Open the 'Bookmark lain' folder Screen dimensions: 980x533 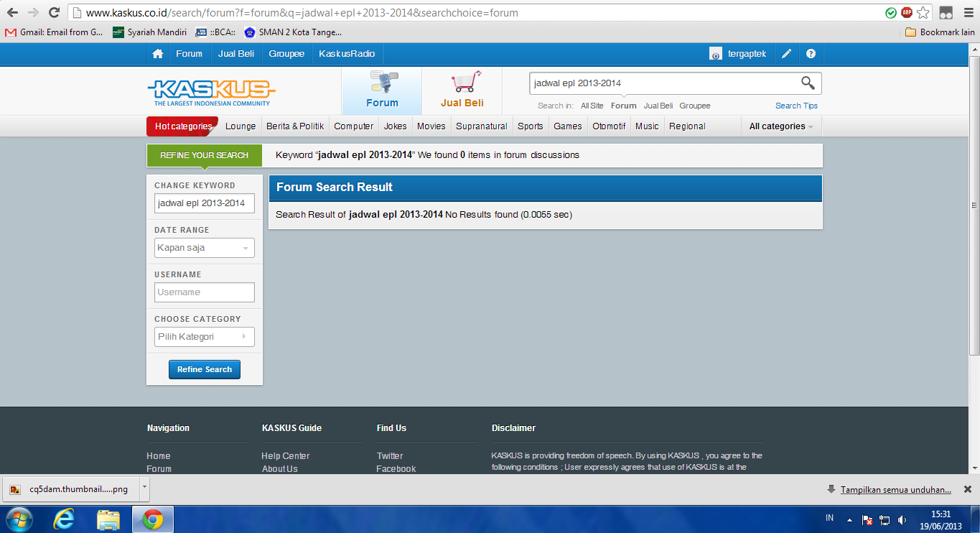[x=940, y=32]
